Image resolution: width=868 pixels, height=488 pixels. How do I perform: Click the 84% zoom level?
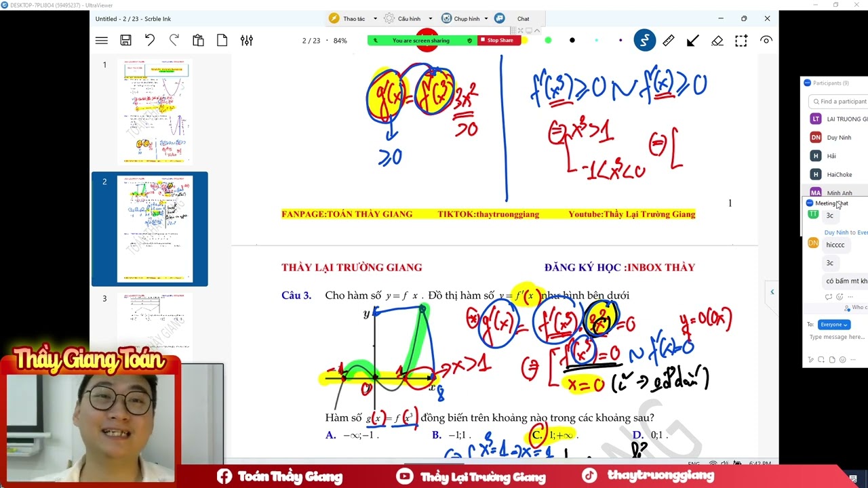(x=340, y=41)
